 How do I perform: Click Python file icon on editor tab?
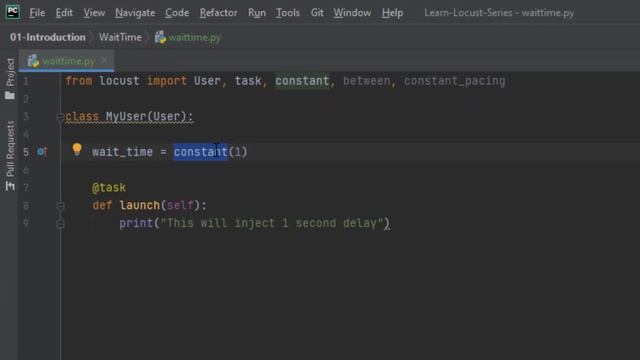coord(33,61)
